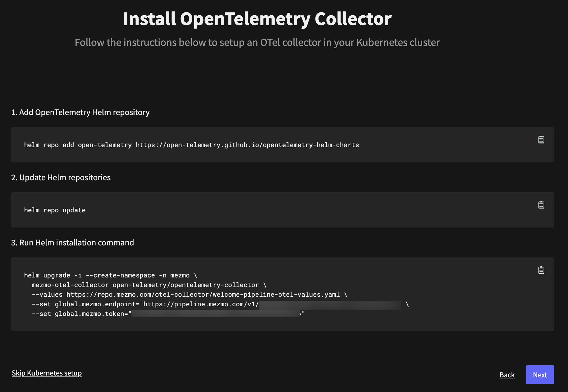Click the helm repo update command text
The height and width of the screenshot is (392, 568).
point(55,210)
